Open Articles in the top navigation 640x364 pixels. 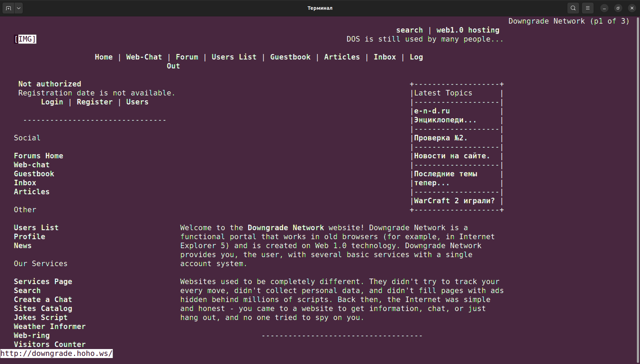click(342, 57)
